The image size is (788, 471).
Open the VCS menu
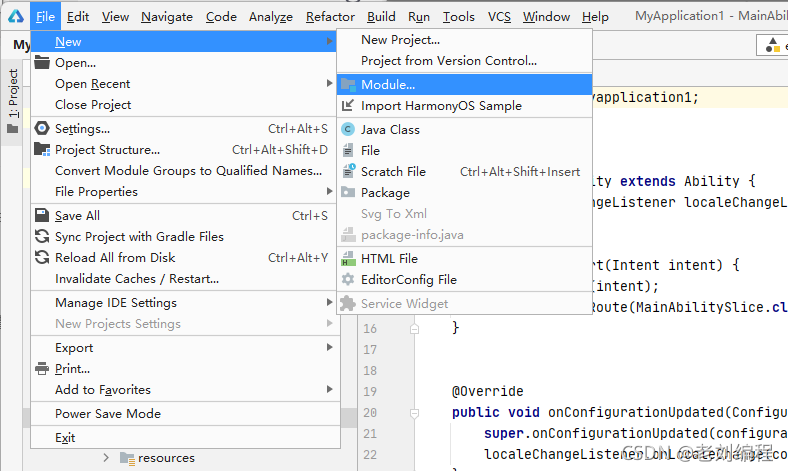[x=499, y=17]
